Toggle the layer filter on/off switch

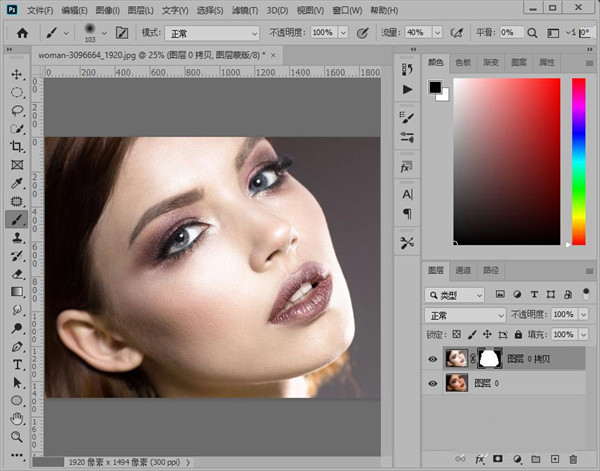tap(585, 295)
